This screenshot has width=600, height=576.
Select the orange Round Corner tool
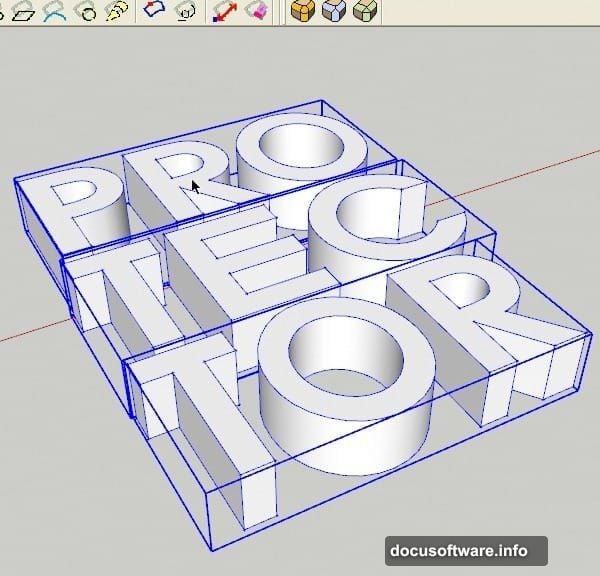(x=303, y=11)
